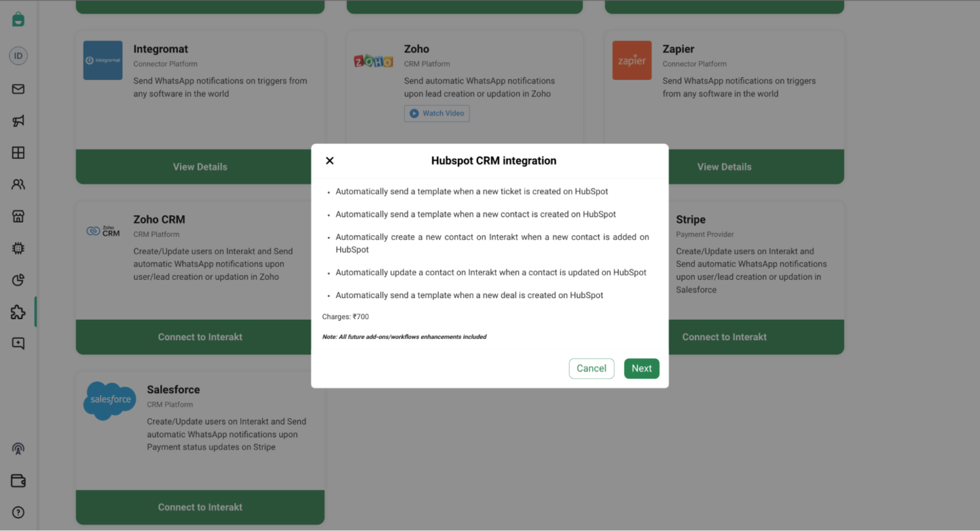Close the Hubspot CRM integration popup
Image resolution: width=980 pixels, height=531 pixels.
tap(329, 160)
